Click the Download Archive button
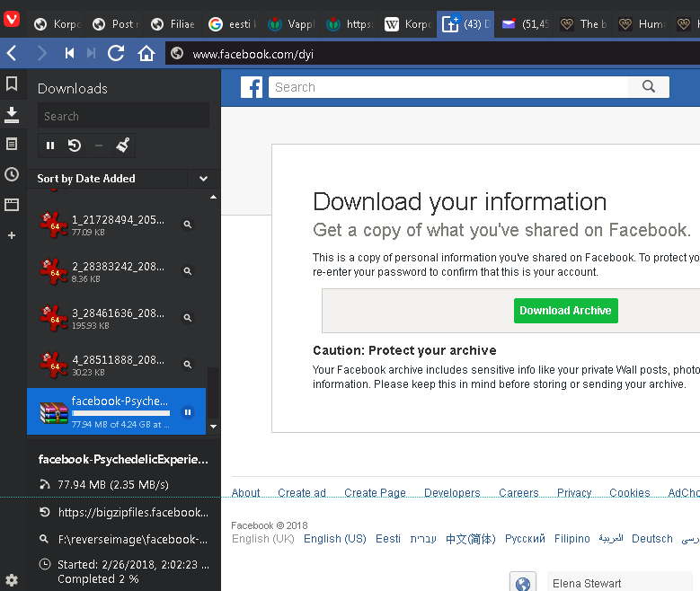Screen dimensions: 700x591 pyautogui.click(x=565, y=311)
